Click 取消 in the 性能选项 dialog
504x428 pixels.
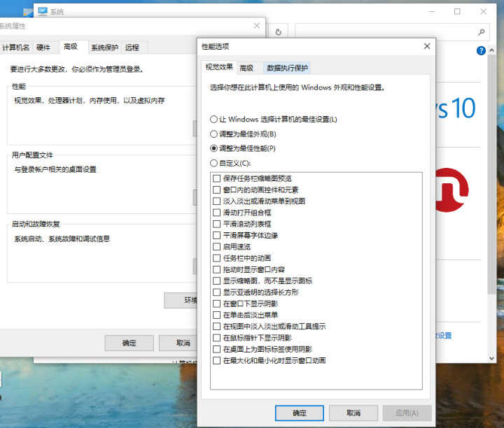point(353,413)
